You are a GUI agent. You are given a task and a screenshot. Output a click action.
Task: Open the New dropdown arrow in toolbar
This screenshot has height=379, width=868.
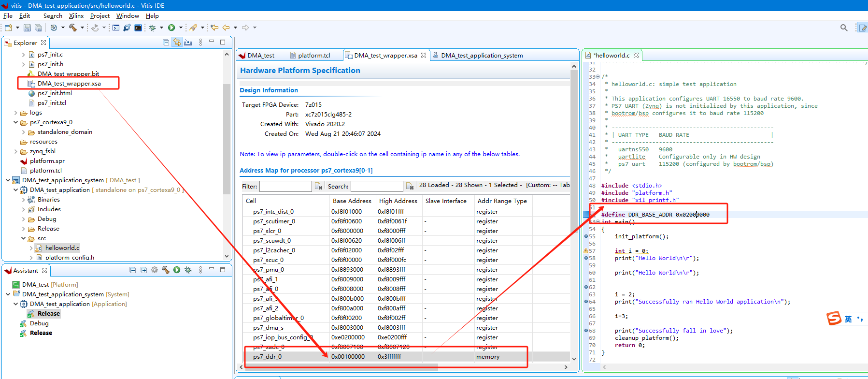coord(17,28)
